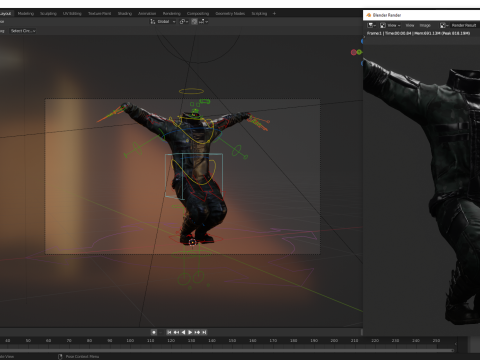Click the Pose Context Menu status hint

point(82,357)
